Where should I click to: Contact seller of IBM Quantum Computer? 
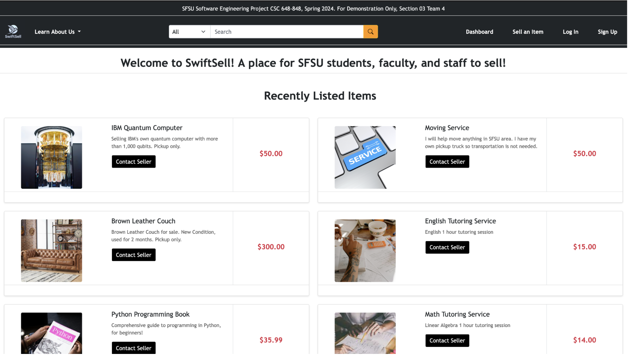pyautogui.click(x=134, y=162)
